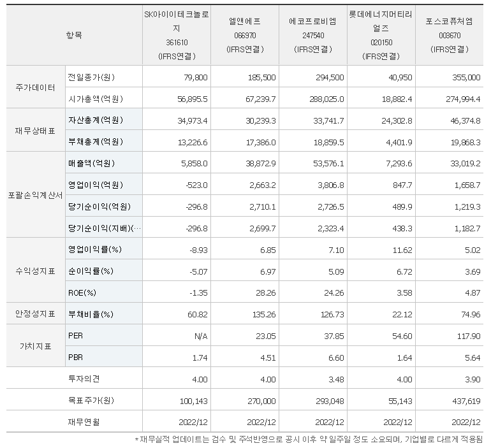Click the liabilities value 17,386.0
Image resolution: width=491 pixels, height=448 pixels.
pyautogui.click(x=261, y=142)
